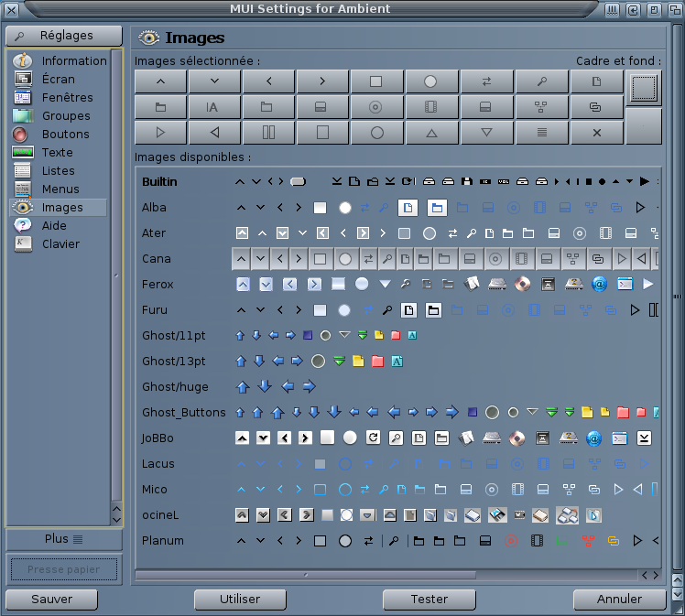Click the Tester button

click(429, 599)
